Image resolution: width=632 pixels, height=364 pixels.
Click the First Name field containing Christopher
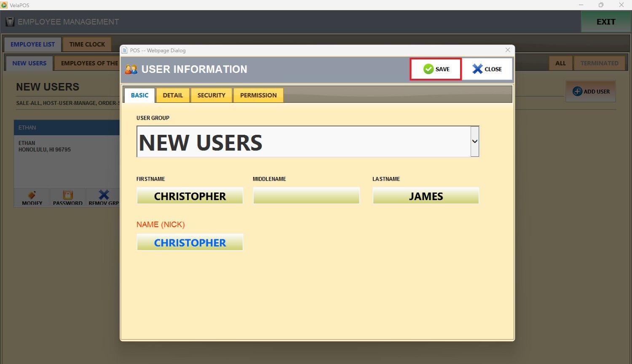(190, 196)
